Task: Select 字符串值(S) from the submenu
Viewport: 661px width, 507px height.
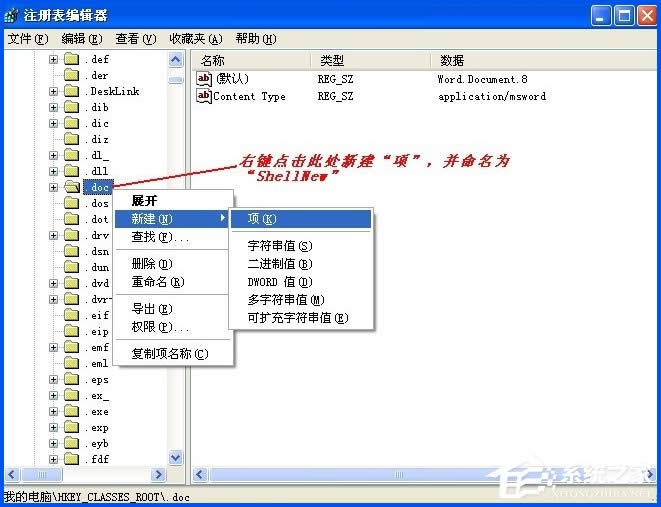Action: coord(280,246)
